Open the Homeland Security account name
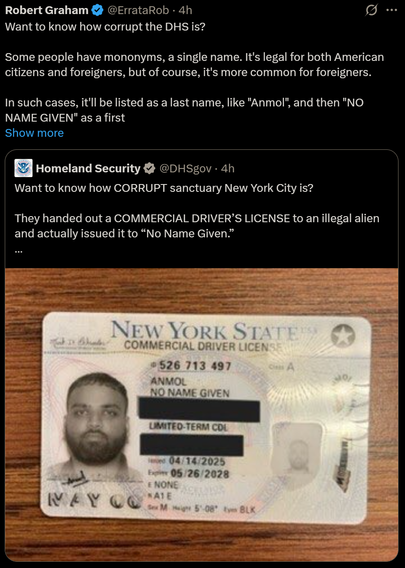405x568 pixels. click(88, 168)
